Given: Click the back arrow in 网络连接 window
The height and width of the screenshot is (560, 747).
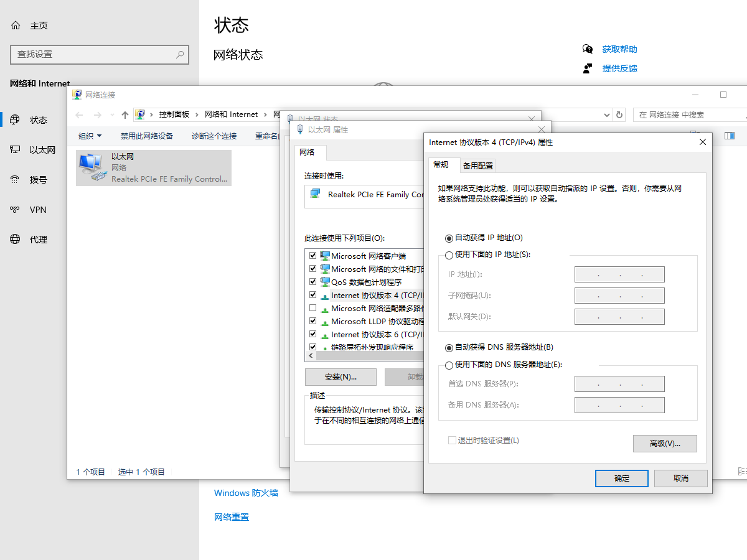Looking at the screenshot, I should coord(79,114).
